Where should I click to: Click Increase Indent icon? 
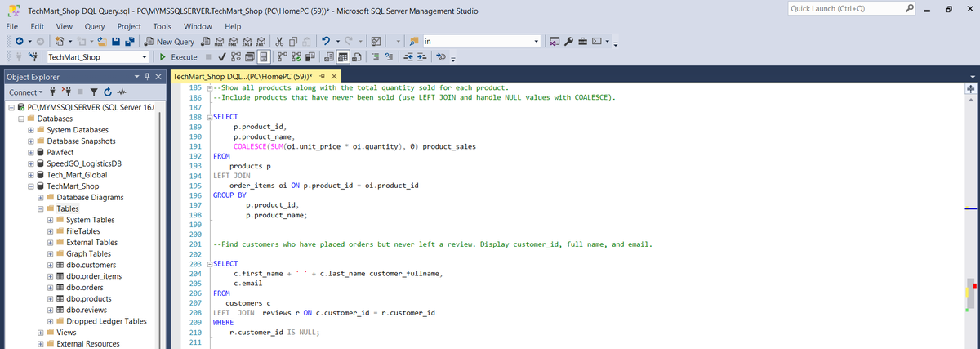click(x=421, y=57)
